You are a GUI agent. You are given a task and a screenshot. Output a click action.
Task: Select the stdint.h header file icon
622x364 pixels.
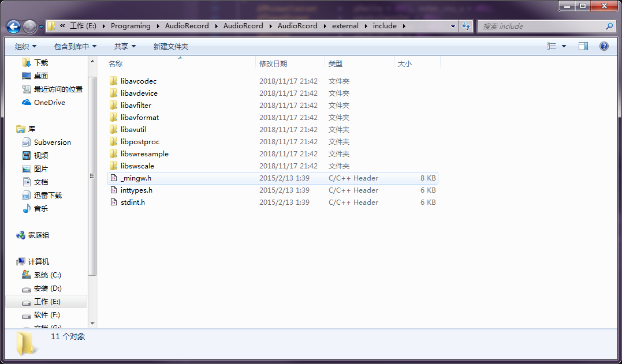(113, 202)
